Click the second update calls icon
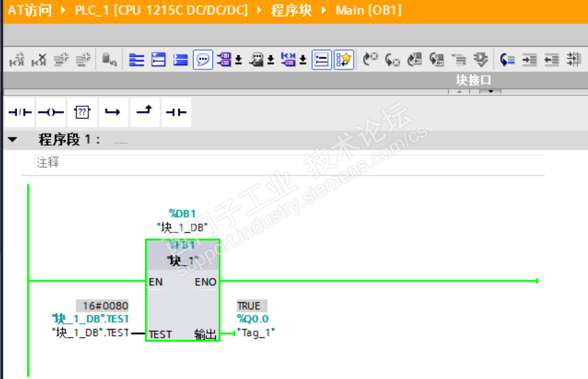This screenshot has width=588, height=379. coord(437,60)
